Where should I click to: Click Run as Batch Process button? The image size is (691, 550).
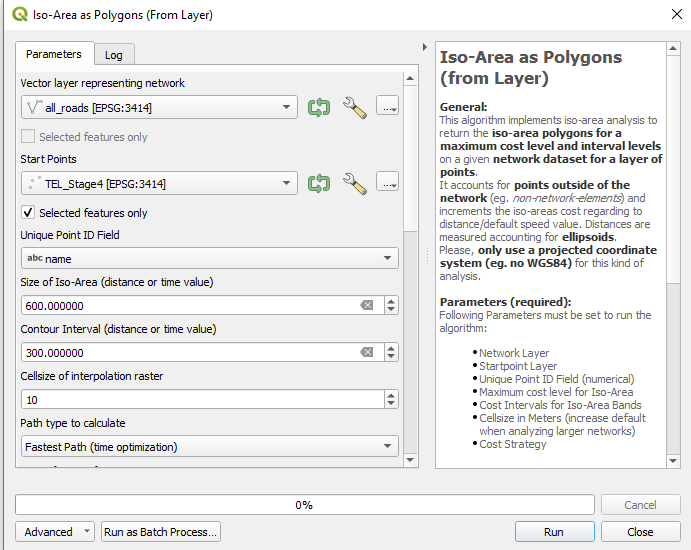click(161, 532)
